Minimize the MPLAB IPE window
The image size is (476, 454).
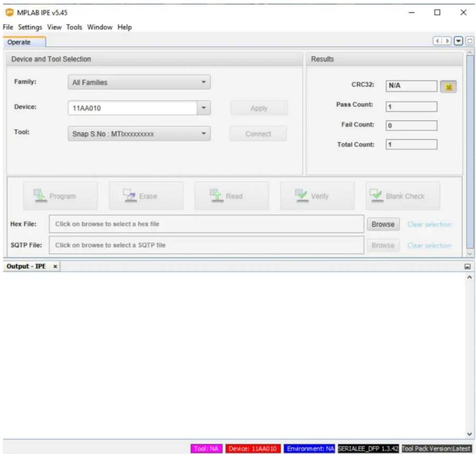[412, 12]
